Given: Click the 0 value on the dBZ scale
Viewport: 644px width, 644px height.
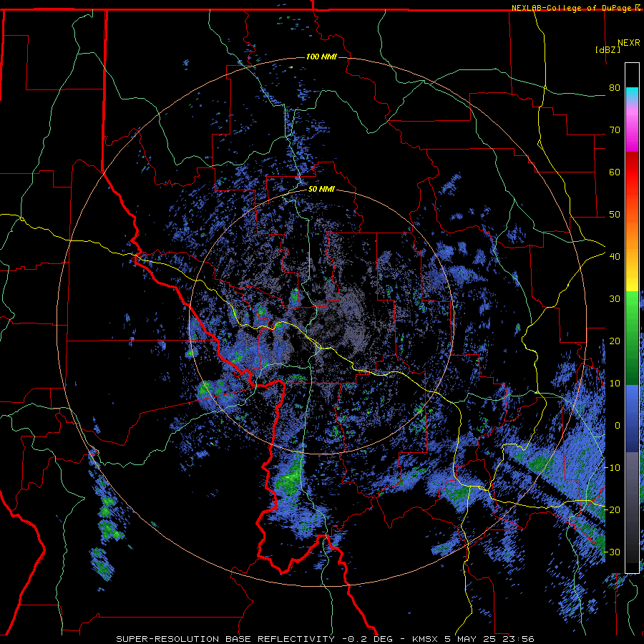Looking at the screenshot, I should (x=618, y=426).
